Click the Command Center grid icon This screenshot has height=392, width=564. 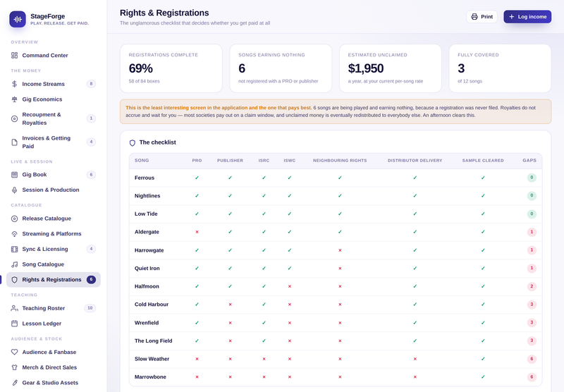14,56
